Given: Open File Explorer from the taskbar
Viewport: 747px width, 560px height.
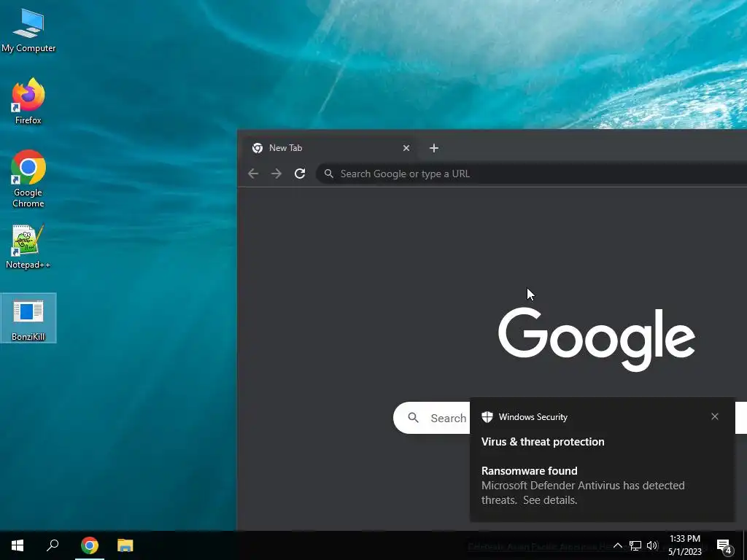Looking at the screenshot, I should (x=125, y=545).
